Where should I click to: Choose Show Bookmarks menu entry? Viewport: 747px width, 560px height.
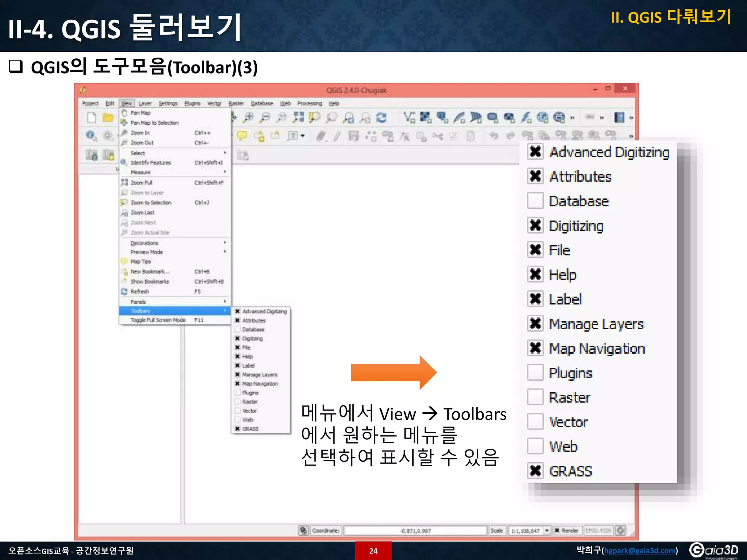(x=175, y=281)
